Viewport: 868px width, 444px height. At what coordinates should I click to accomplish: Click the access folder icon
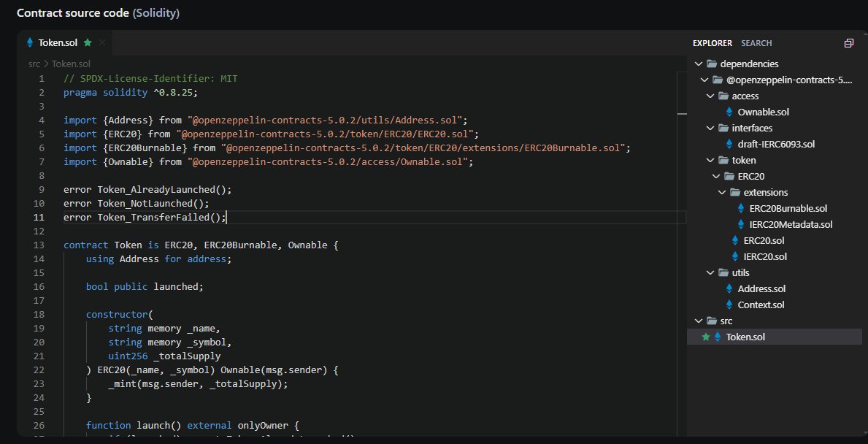point(723,96)
